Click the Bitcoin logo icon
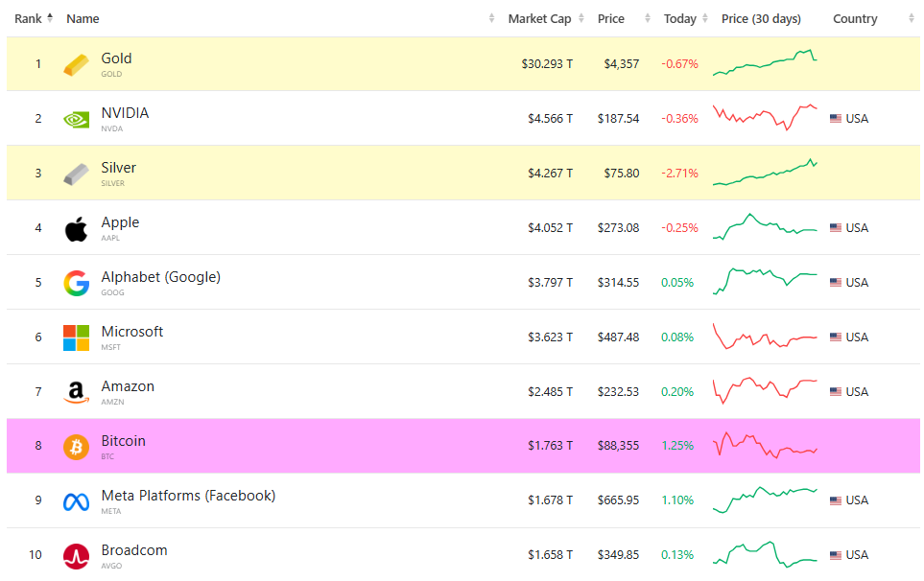Viewport: 924px width, 581px height. [x=76, y=447]
